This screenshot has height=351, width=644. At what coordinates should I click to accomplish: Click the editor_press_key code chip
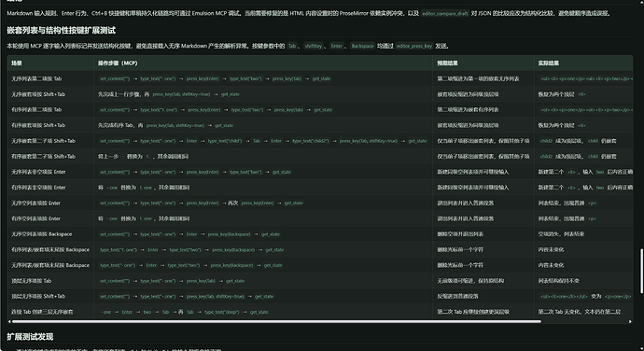click(x=414, y=46)
